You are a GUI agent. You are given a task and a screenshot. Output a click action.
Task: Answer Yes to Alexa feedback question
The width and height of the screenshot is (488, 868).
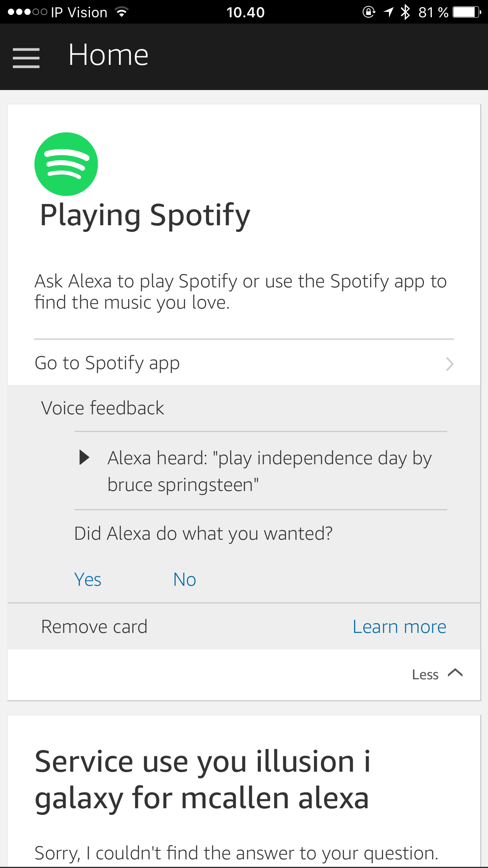88,579
